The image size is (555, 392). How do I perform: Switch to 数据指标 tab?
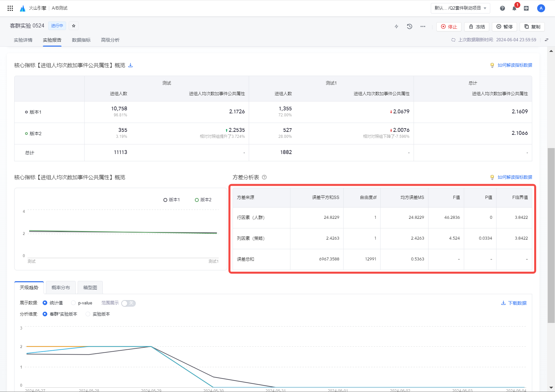[x=81, y=40]
